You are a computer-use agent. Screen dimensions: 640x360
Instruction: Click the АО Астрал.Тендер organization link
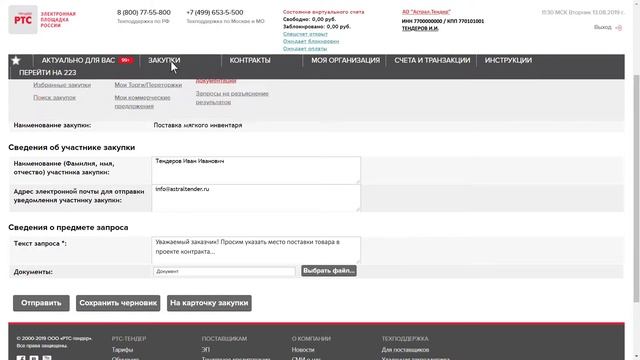coord(426,12)
